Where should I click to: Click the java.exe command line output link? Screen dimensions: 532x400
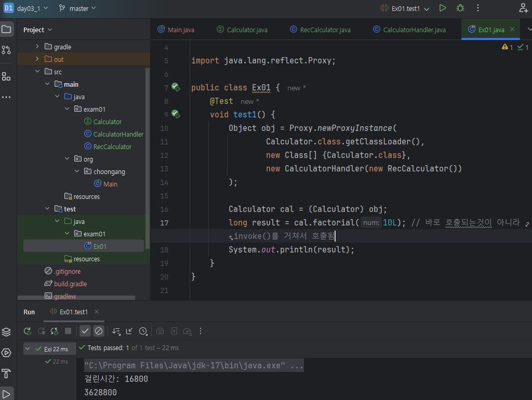194,365
